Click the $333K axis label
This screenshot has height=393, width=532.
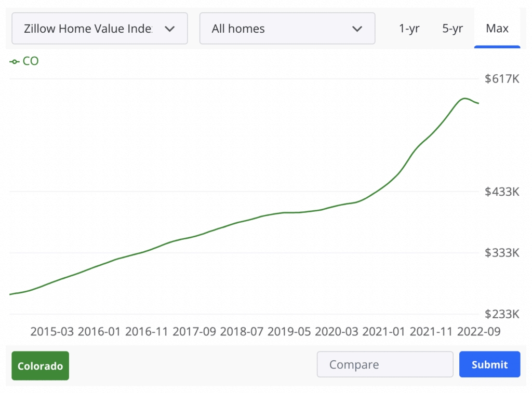pyautogui.click(x=502, y=253)
